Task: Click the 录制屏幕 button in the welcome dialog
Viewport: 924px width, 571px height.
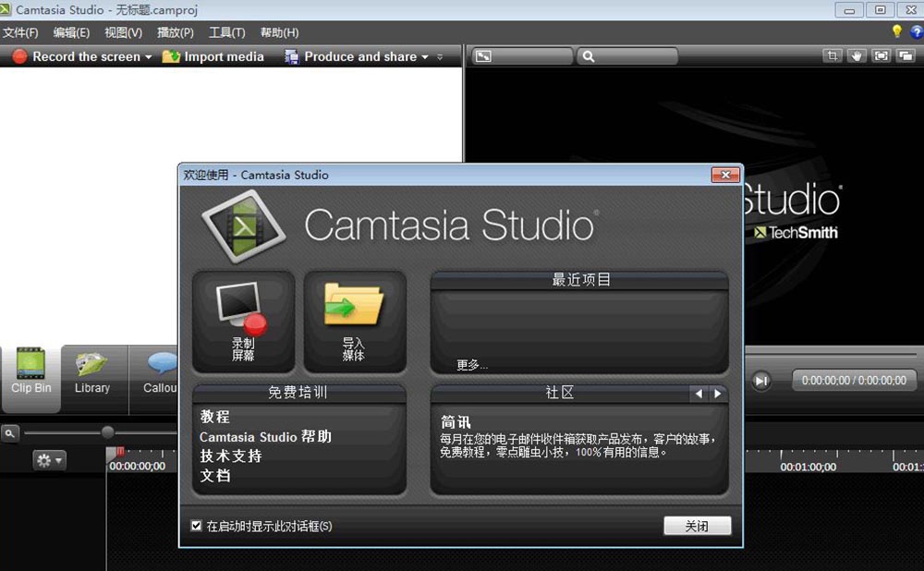Action: point(243,322)
